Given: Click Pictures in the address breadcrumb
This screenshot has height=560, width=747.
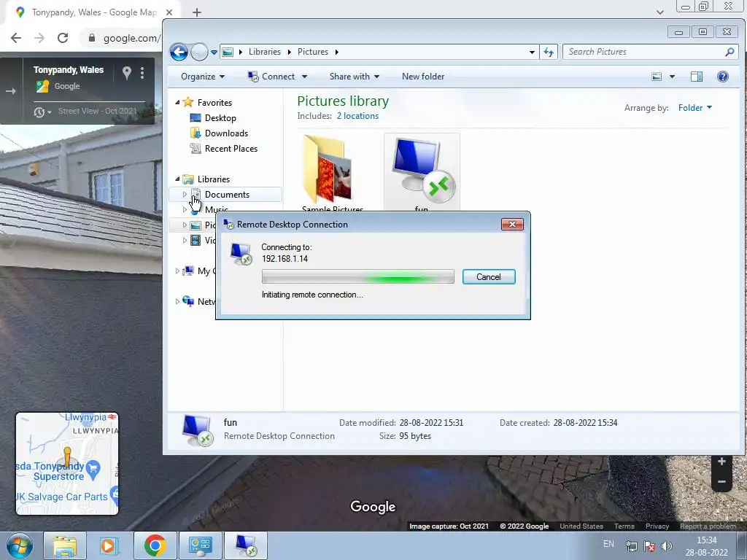Looking at the screenshot, I should click(x=312, y=52).
